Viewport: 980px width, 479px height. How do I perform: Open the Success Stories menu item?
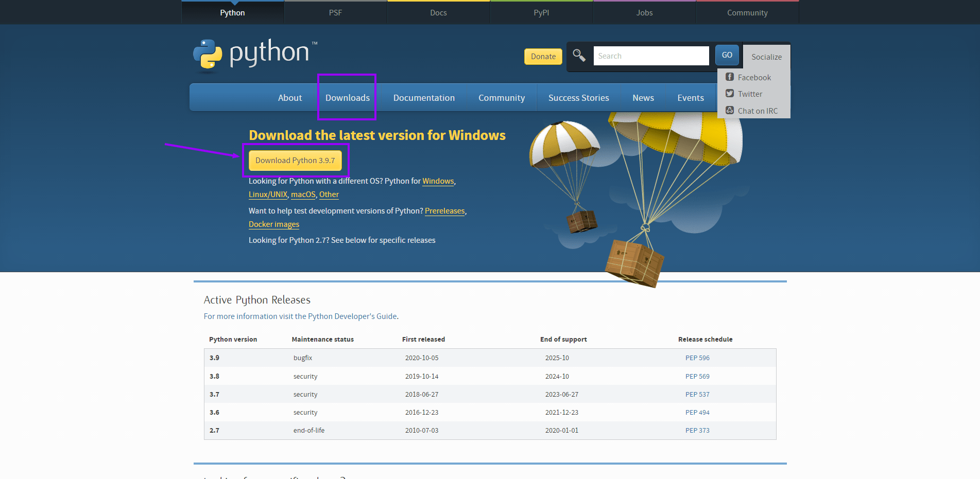pos(578,98)
